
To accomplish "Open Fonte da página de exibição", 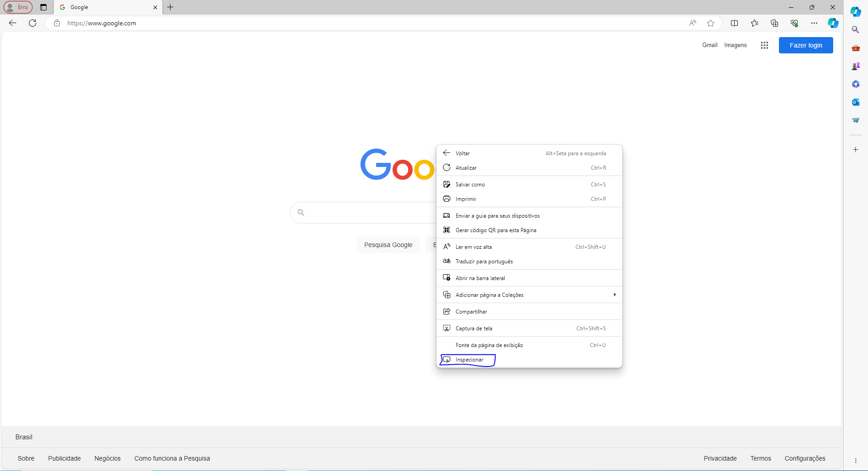I will coord(529,345).
